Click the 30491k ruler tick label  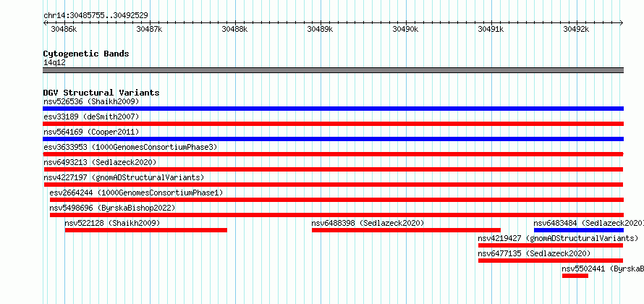(x=491, y=29)
